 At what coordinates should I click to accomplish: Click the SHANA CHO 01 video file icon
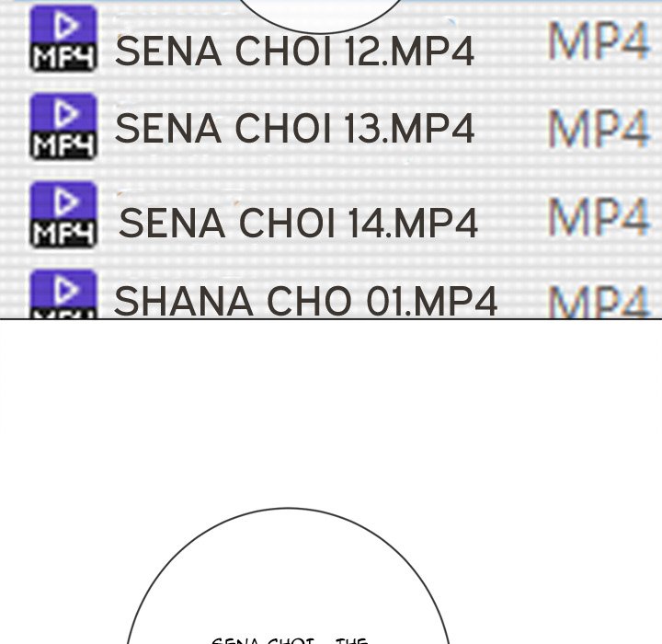[x=63, y=294]
